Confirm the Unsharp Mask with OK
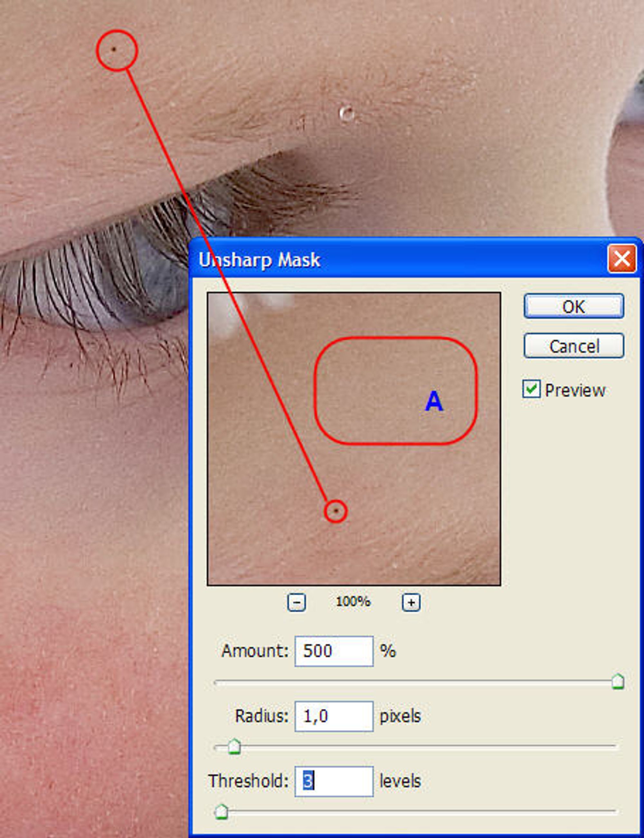 pyautogui.click(x=573, y=306)
